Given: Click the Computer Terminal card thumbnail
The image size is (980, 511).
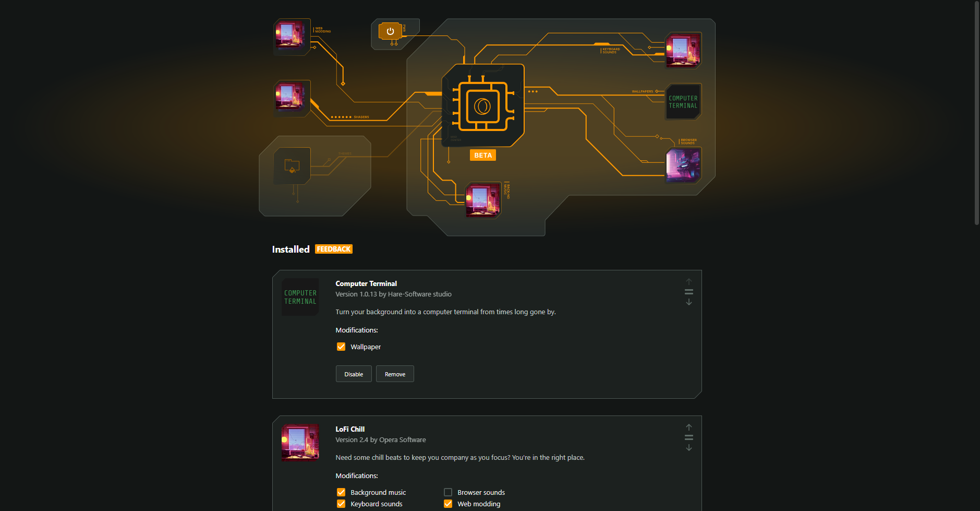Looking at the screenshot, I should tap(300, 297).
